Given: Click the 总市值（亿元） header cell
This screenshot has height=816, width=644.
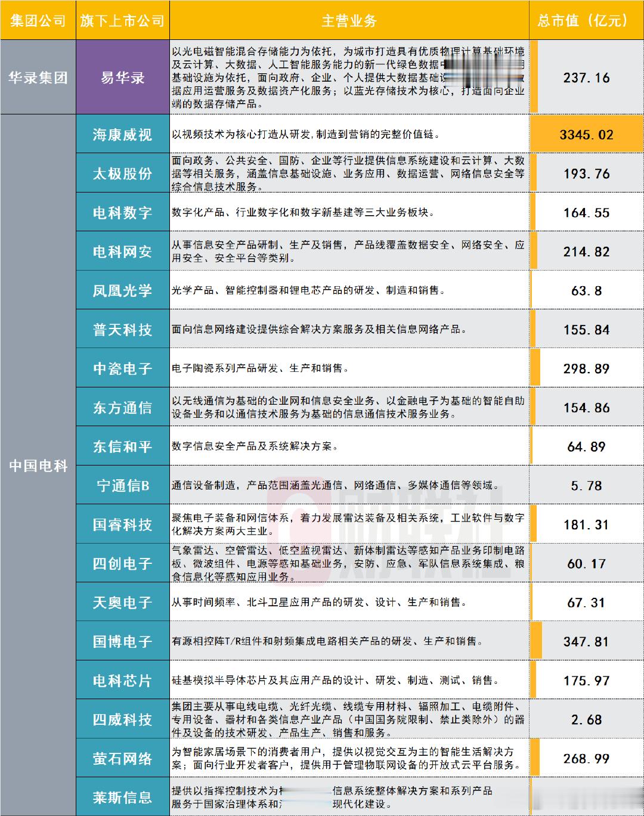Looking at the screenshot, I should [587, 20].
